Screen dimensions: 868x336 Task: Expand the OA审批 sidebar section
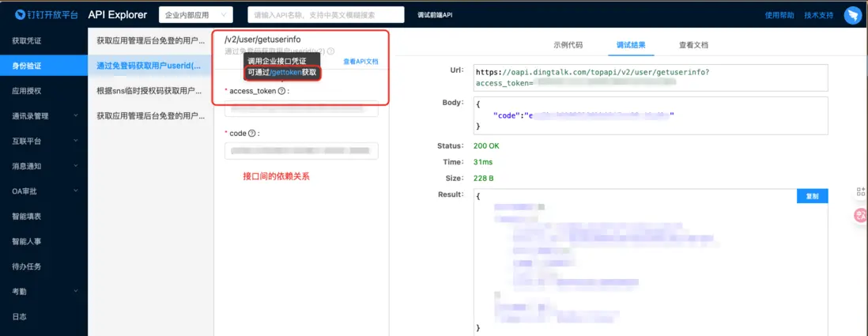pos(43,191)
